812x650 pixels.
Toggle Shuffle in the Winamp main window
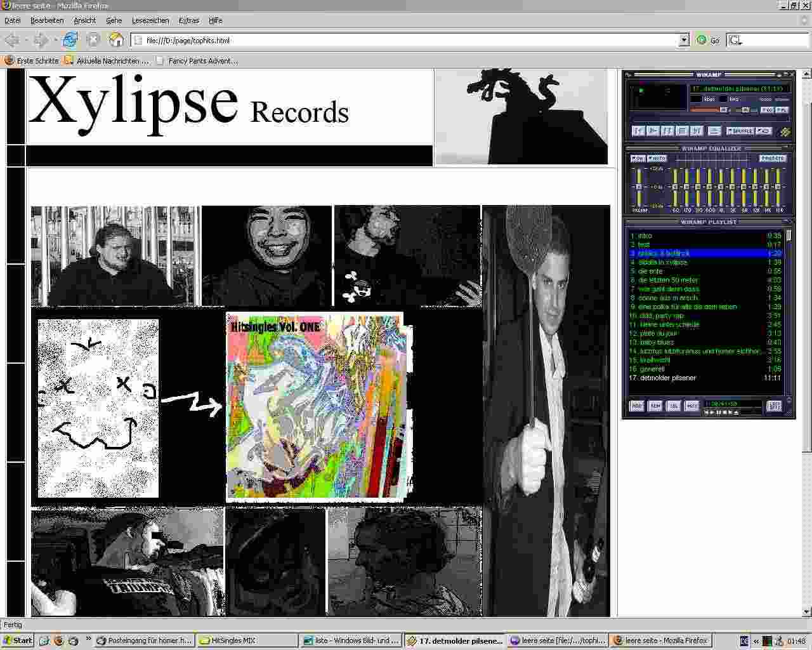(x=740, y=131)
